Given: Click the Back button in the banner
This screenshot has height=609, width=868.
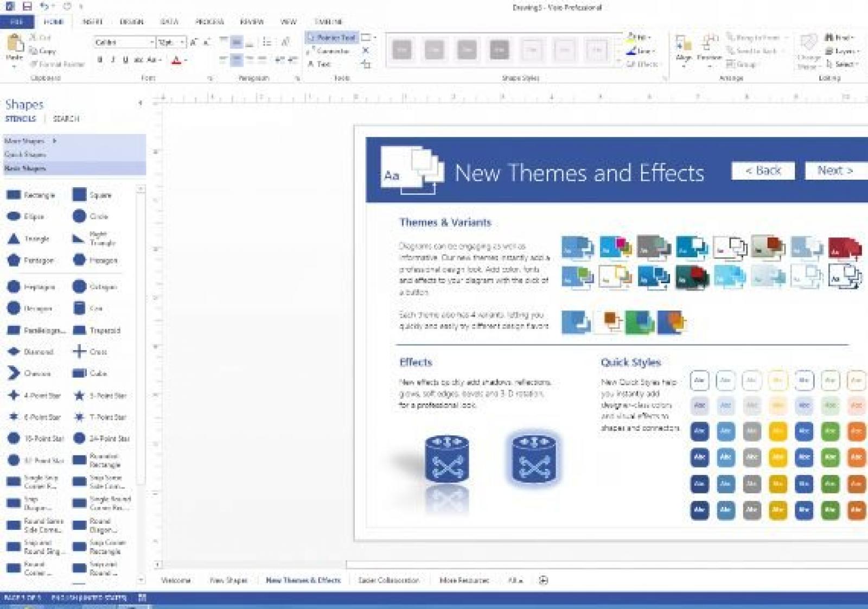Looking at the screenshot, I should pyautogui.click(x=763, y=170).
